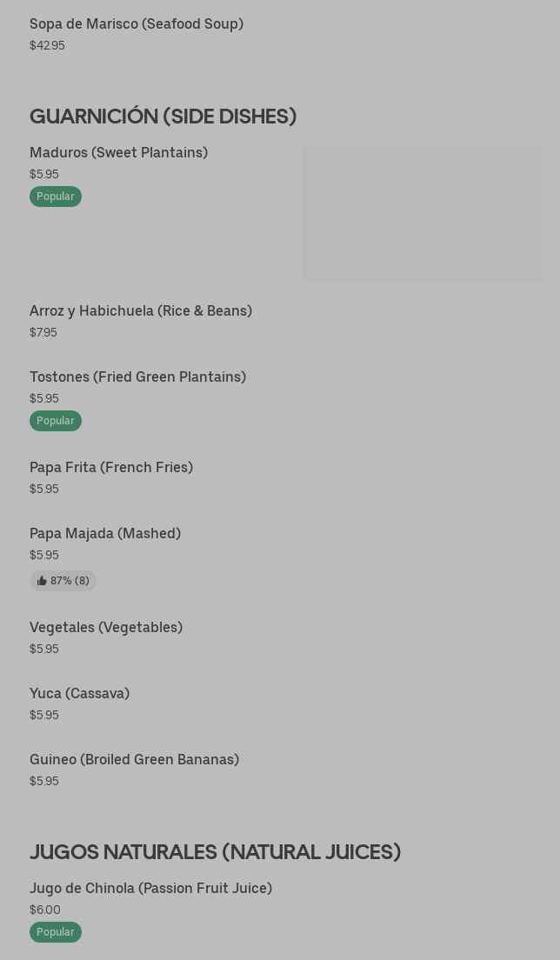Open Yuca (Cassava) menu item
Viewport: 560px width, 960px height.
tap(79, 693)
